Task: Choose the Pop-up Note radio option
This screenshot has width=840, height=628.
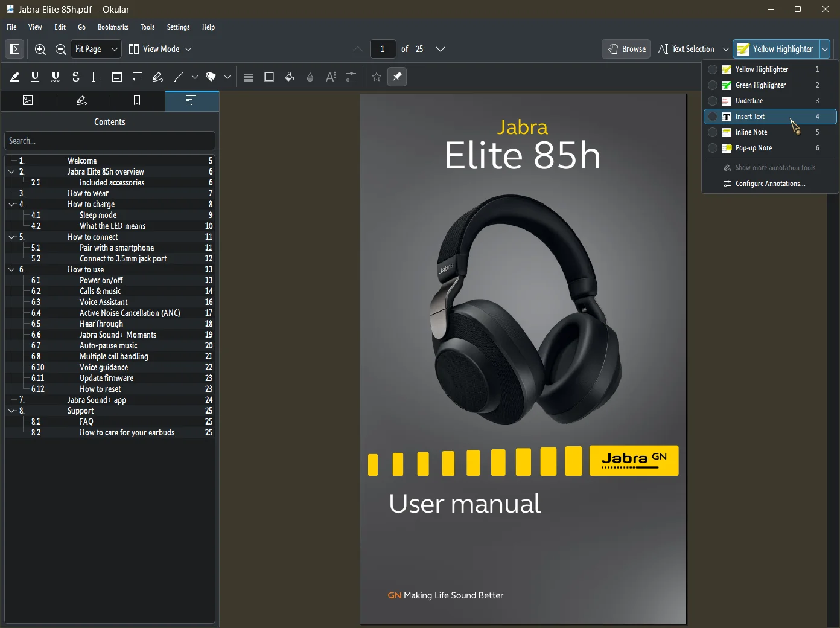Action: coord(713,148)
